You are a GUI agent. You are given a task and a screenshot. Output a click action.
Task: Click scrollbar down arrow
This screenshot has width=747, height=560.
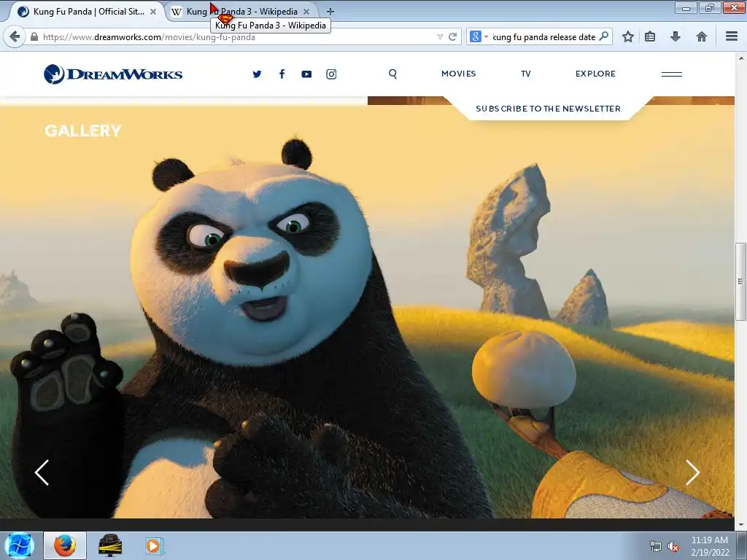[740, 525]
